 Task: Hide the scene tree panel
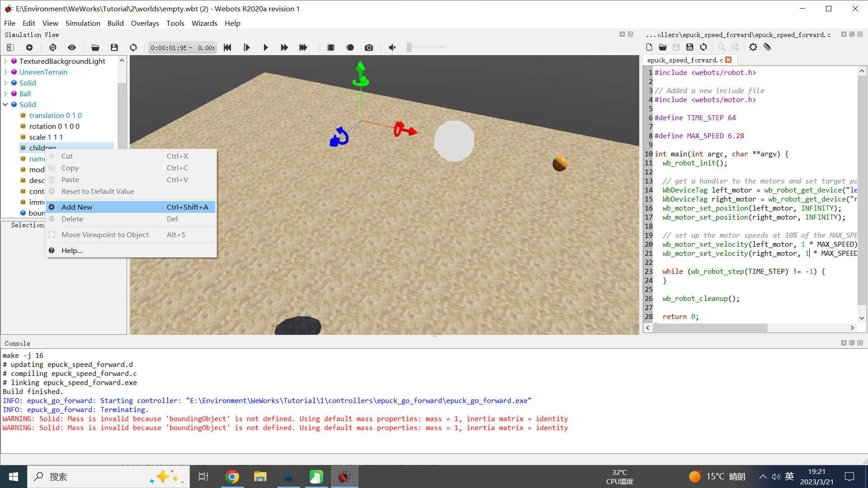click(x=10, y=47)
